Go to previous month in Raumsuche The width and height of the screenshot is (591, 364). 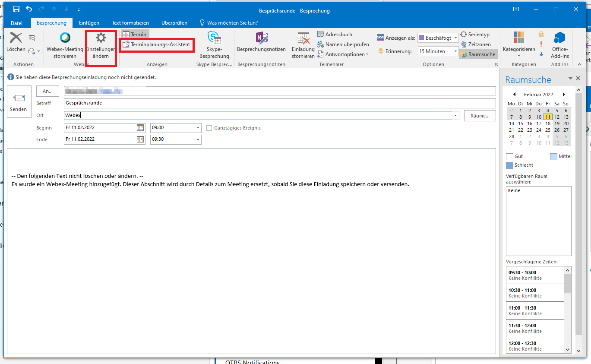point(514,95)
